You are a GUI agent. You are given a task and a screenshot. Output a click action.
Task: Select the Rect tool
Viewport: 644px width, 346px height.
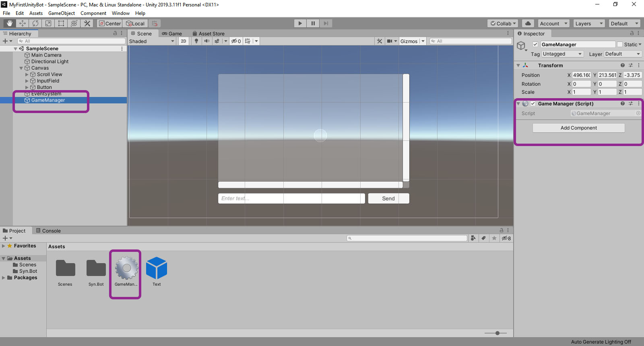(x=61, y=23)
